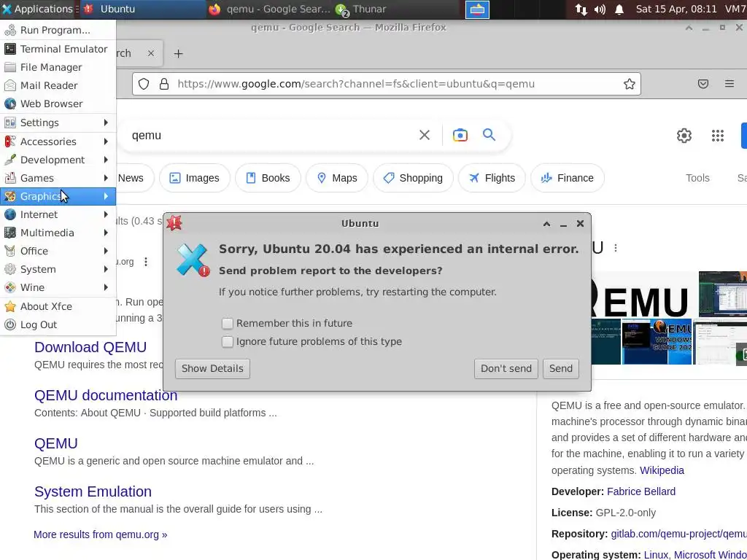Select Log Out in Applications menu
The width and height of the screenshot is (747, 560).
(x=58, y=324)
